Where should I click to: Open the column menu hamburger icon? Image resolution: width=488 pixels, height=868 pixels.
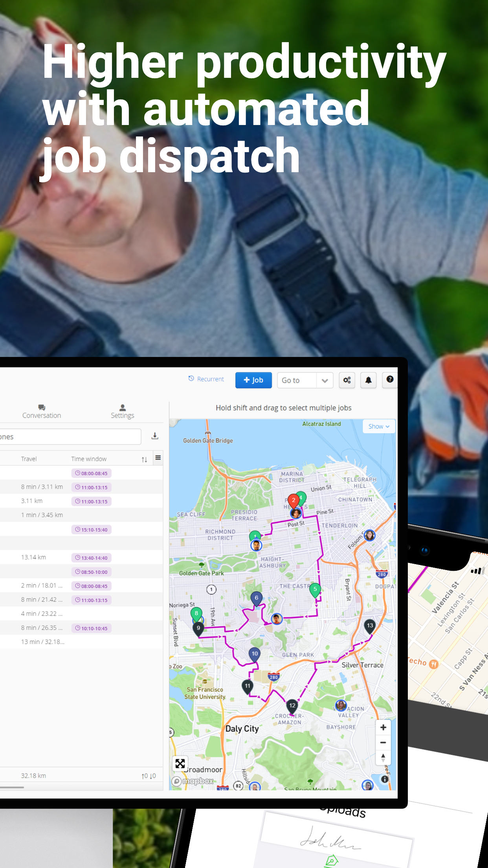click(158, 458)
